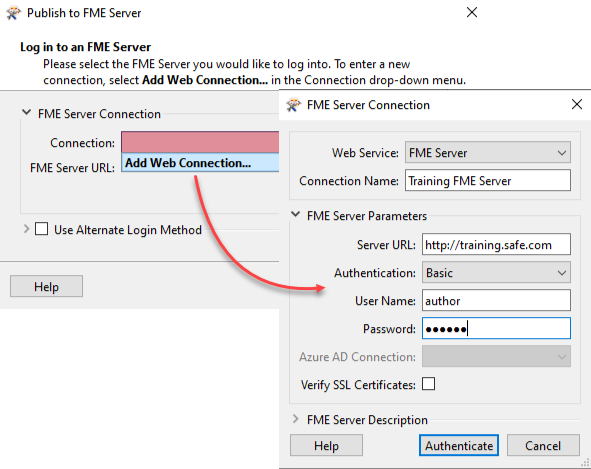This screenshot has width=591, height=469.
Task: Click the FME Server URL: label
Action: point(72,167)
